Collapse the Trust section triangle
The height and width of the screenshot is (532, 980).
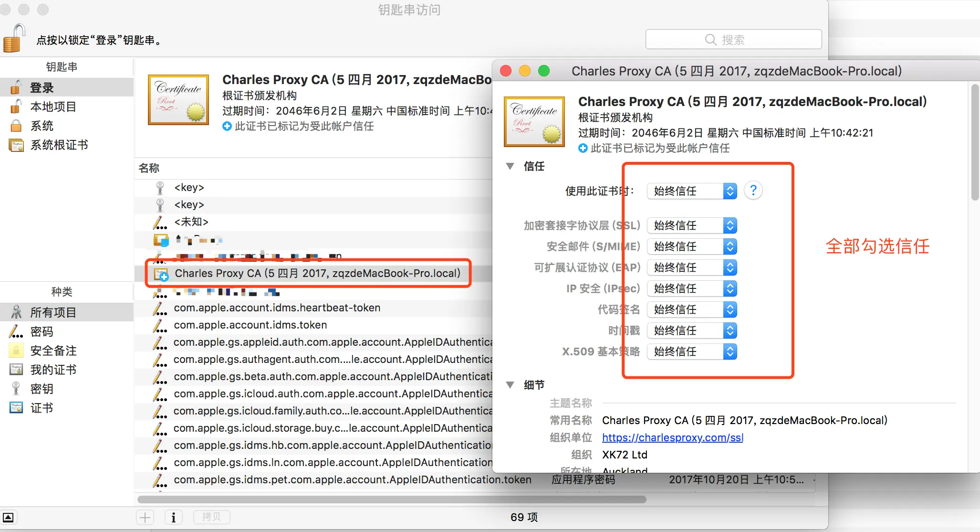point(510,166)
